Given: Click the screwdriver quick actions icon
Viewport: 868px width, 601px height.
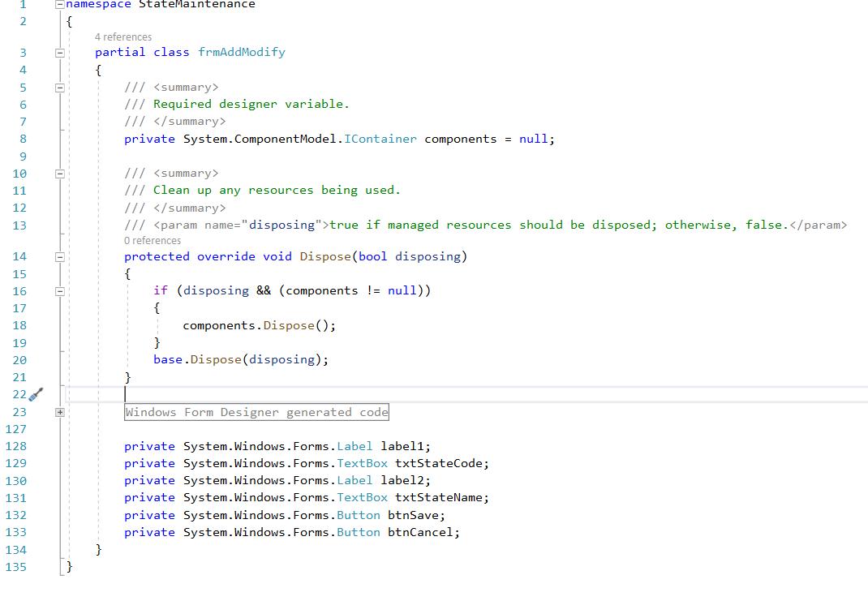Looking at the screenshot, I should point(36,394).
